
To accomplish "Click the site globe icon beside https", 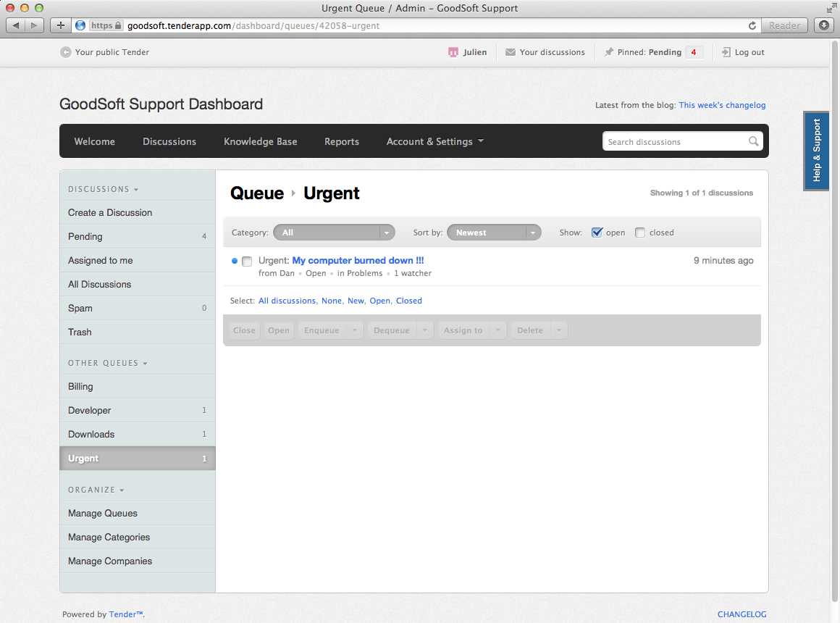I will click(80, 25).
